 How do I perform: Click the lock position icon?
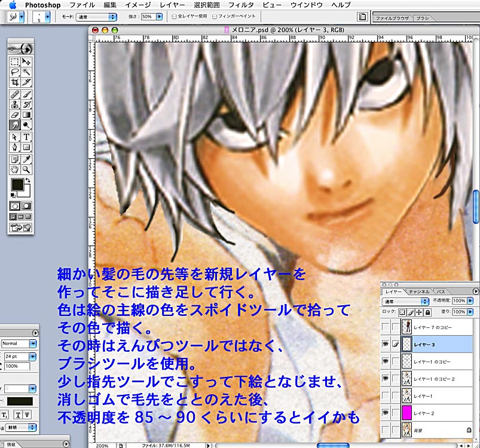point(419,312)
